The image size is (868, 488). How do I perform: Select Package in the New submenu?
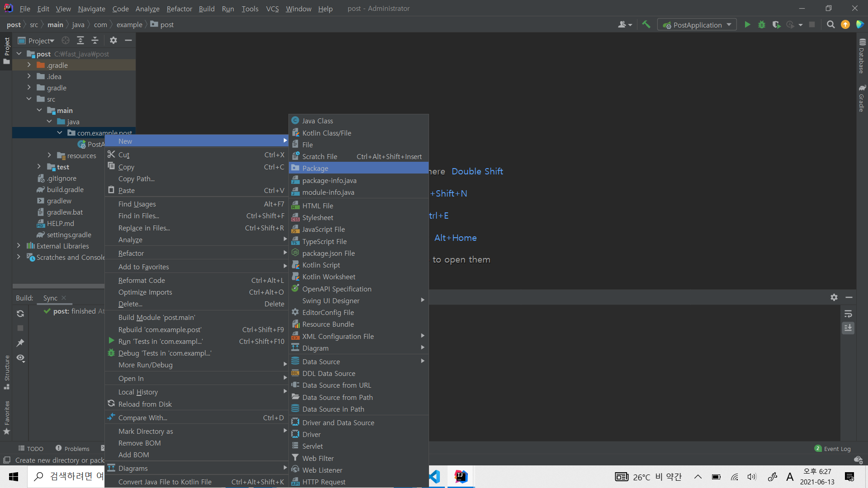pyautogui.click(x=315, y=168)
